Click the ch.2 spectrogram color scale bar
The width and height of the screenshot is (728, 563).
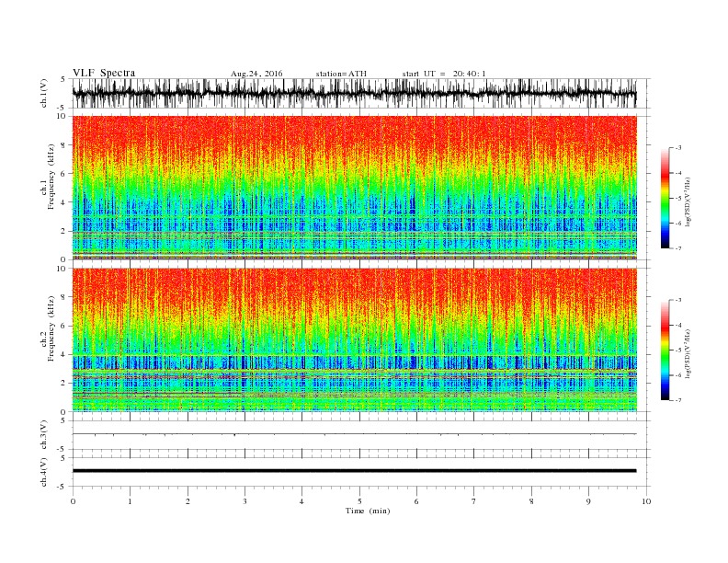point(665,350)
